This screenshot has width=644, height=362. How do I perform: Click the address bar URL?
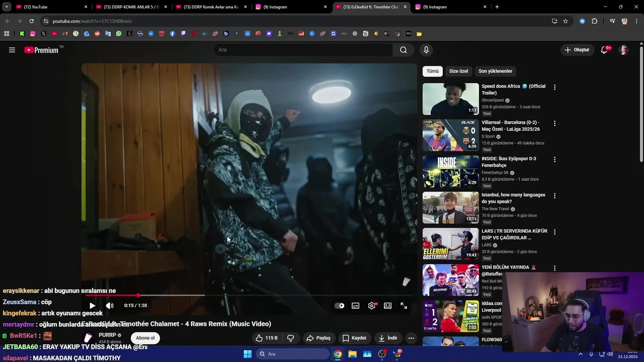click(92, 21)
